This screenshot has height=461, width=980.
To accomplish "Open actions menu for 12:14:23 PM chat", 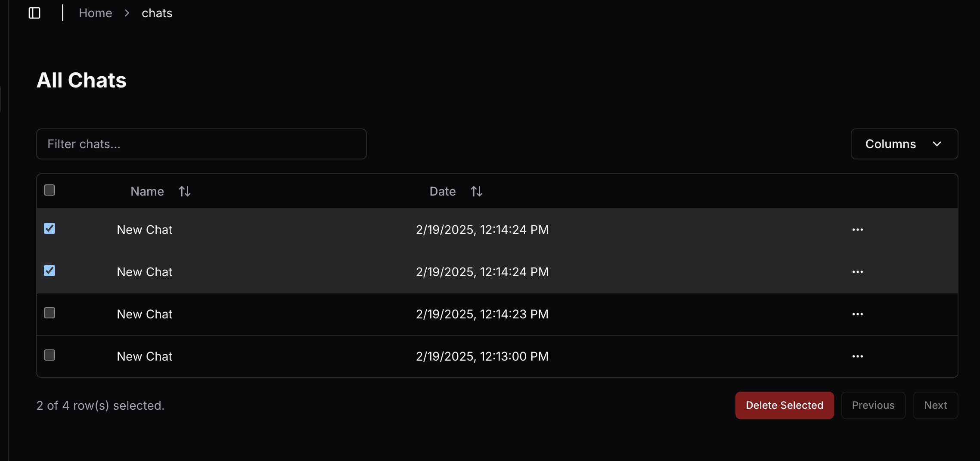I will 857,314.
